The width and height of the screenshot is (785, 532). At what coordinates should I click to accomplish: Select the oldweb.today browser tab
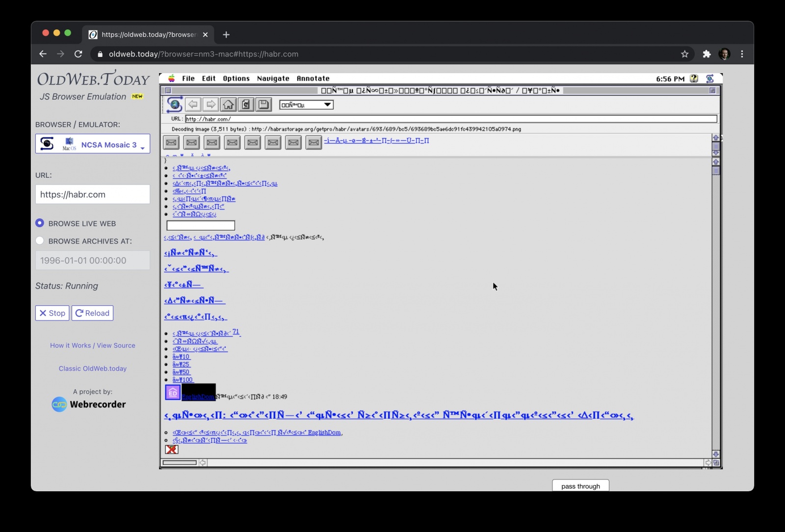tap(148, 34)
